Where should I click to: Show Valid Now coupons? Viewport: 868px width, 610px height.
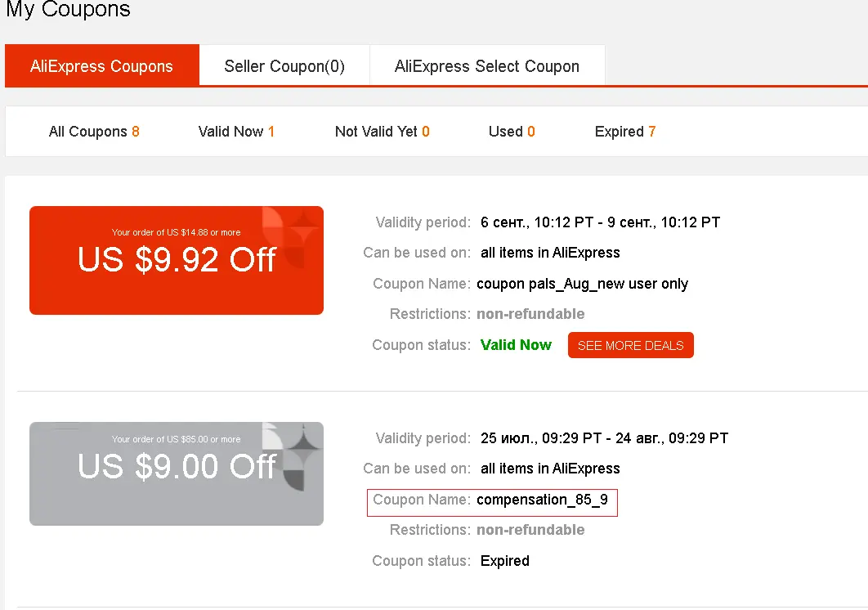[236, 132]
